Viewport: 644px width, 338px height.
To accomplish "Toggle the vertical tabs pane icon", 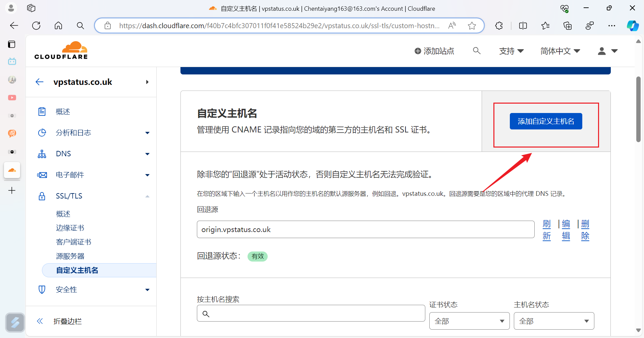I will 12,44.
